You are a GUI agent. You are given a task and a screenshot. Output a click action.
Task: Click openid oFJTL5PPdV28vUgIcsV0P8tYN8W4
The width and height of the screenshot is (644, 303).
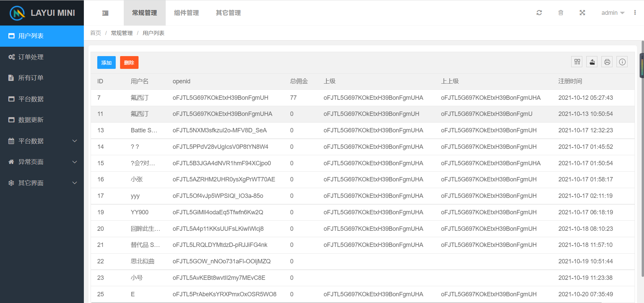(x=220, y=147)
